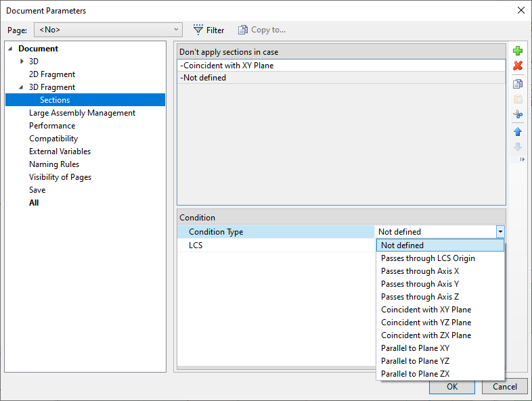Expand the side toolbar overflow arrow
The width and height of the screenshot is (532, 401).
(522, 160)
